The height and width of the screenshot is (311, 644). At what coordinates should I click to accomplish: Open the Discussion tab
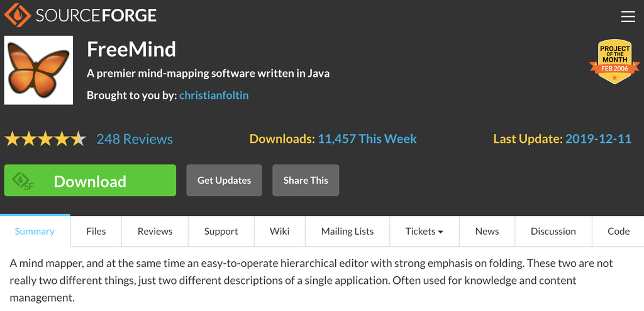(x=553, y=232)
